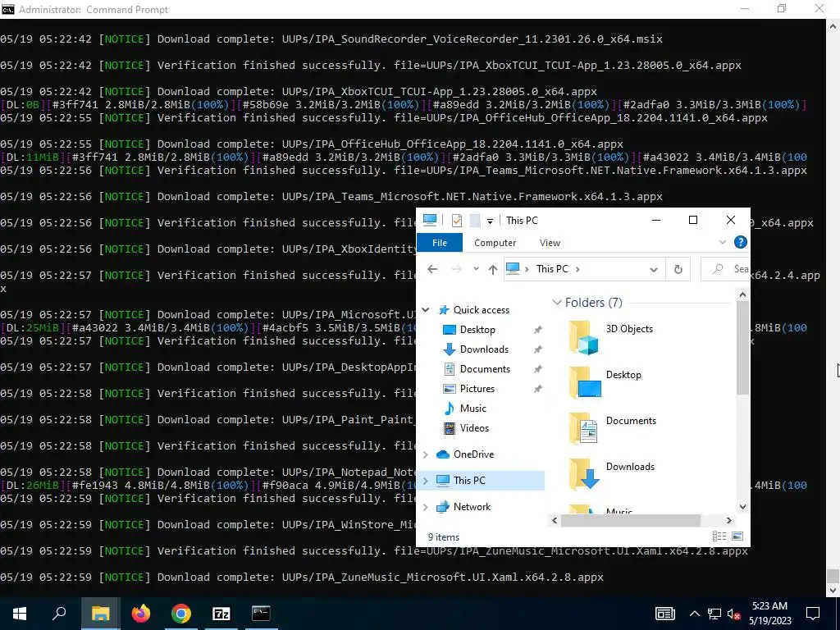Open the View ribbon tab

point(550,243)
